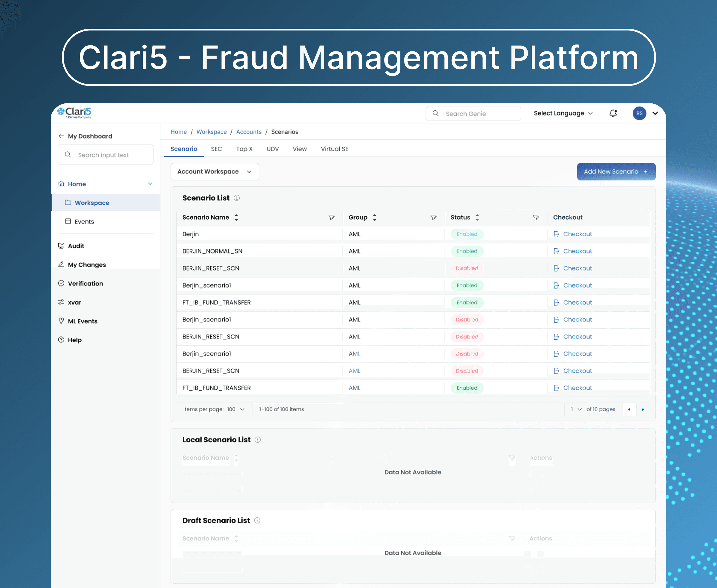Click the notification bell icon
Image resolution: width=717 pixels, height=588 pixels.
[613, 114]
